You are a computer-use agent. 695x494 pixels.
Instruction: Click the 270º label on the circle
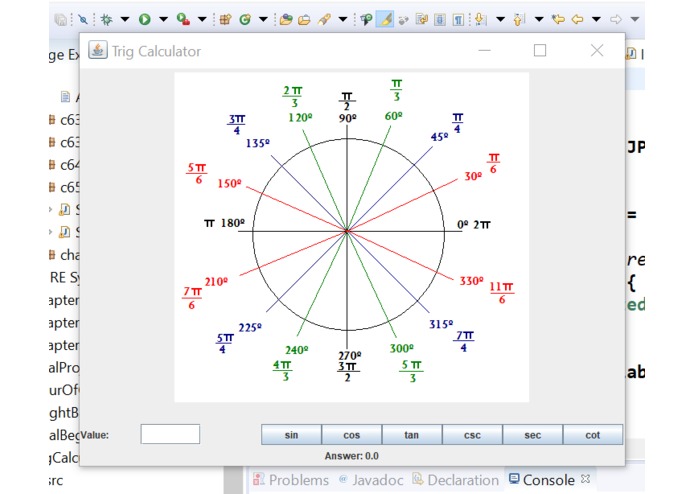(x=350, y=355)
